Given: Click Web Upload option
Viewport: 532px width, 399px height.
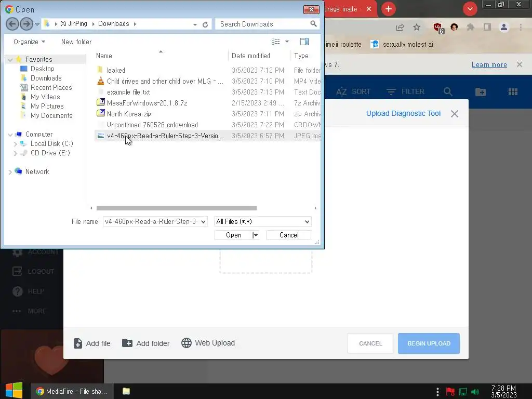Looking at the screenshot, I should [208, 343].
